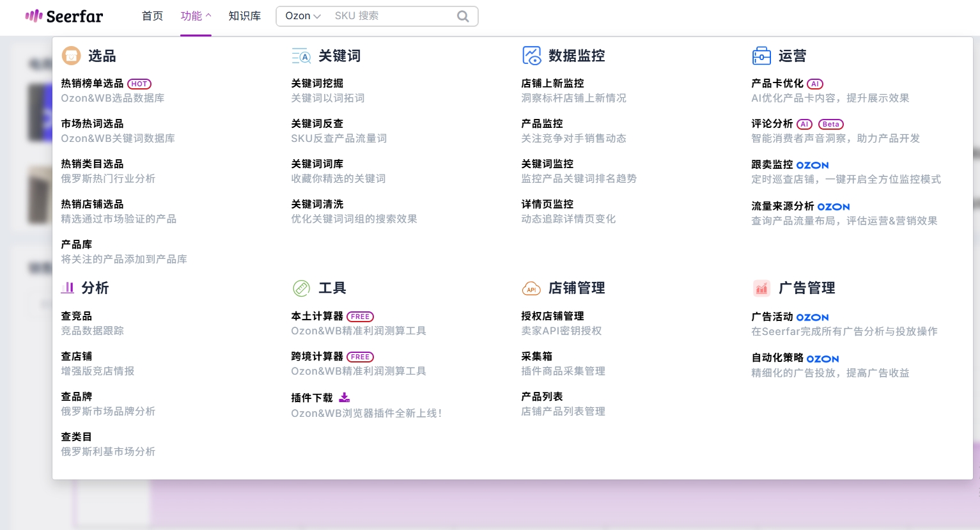This screenshot has width=980, height=530.
Task: Click the search magnifier icon
Action: [463, 17]
